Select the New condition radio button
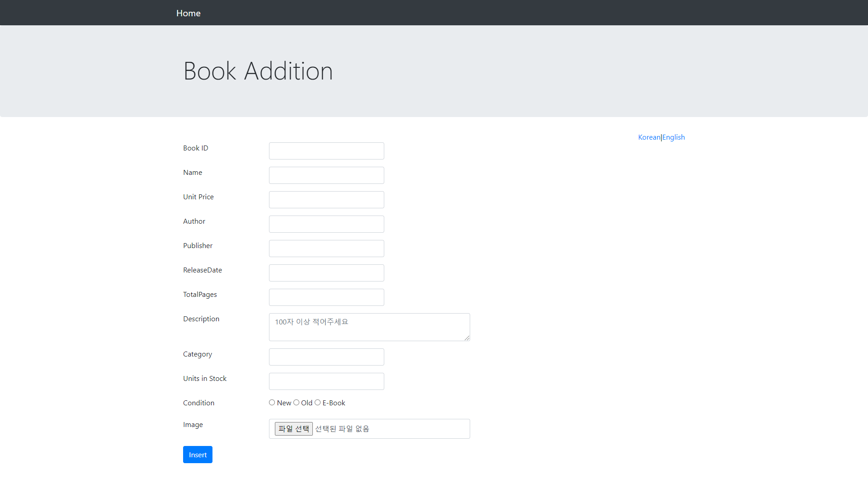Image resolution: width=868 pixels, height=488 pixels. point(272,403)
